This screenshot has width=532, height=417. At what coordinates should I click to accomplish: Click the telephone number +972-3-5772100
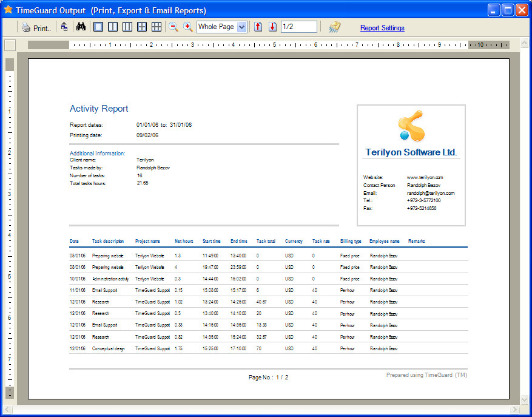point(423,200)
